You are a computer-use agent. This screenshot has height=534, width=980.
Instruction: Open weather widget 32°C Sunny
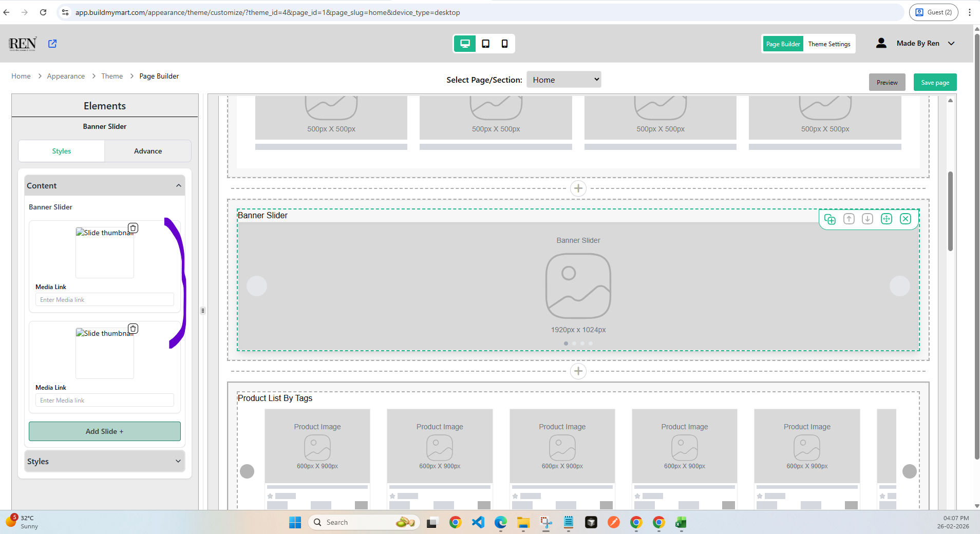(x=23, y=522)
